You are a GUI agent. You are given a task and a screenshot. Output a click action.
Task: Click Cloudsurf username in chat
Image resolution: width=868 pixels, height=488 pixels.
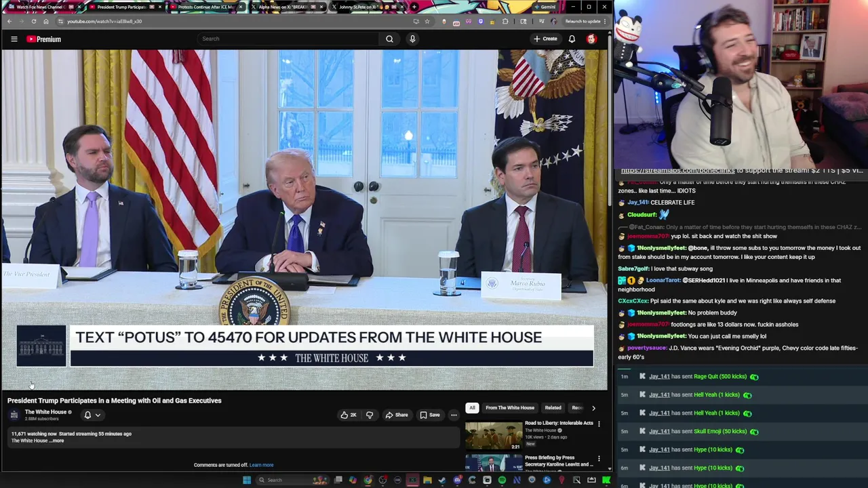pos(642,214)
